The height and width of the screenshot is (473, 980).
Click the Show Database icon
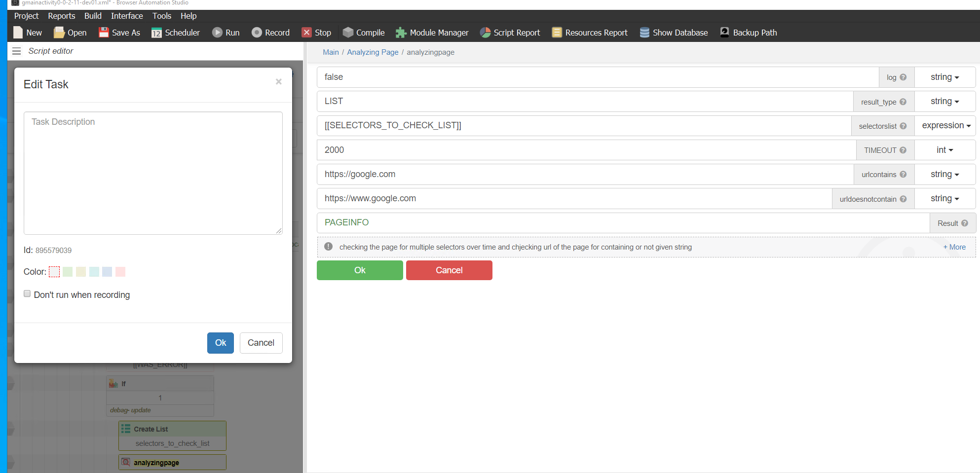coord(644,33)
